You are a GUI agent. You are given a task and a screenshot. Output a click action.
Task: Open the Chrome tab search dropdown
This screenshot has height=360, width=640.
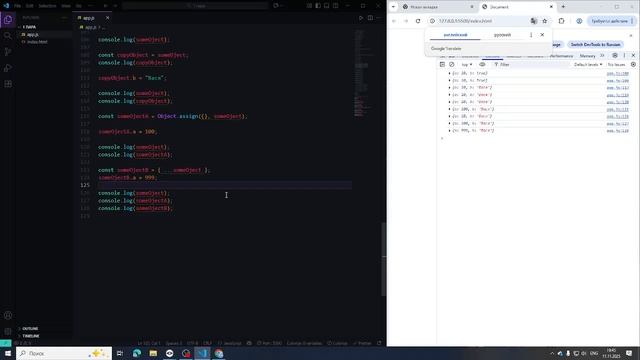[x=393, y=7]
